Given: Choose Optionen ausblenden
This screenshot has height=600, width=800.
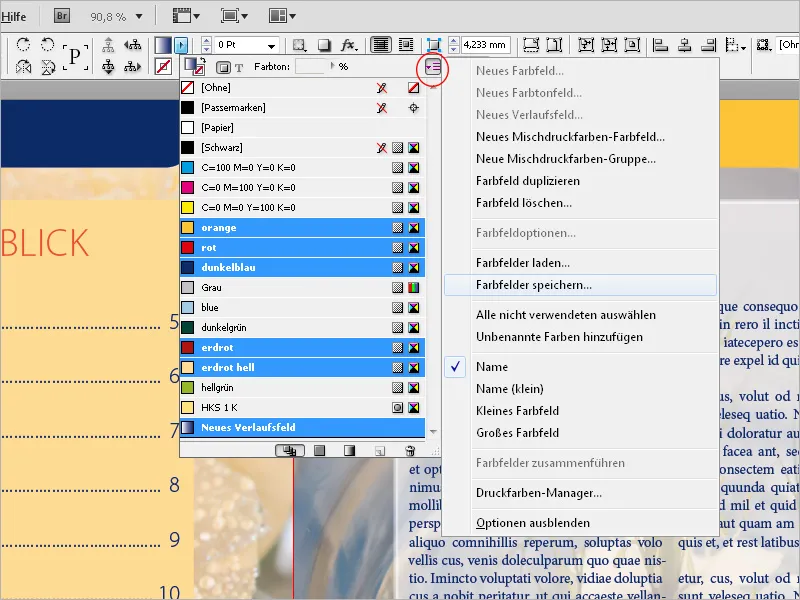Looking at the screenshot, I should point(581,523).
